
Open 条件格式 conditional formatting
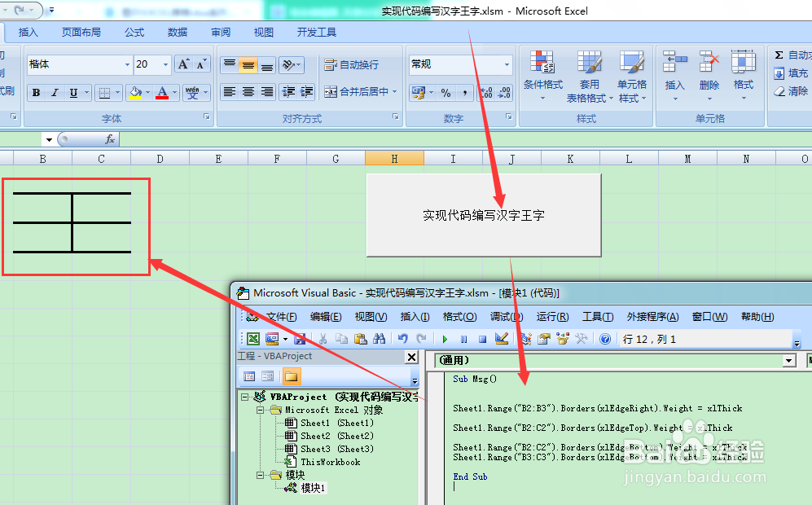coord(542,73)
